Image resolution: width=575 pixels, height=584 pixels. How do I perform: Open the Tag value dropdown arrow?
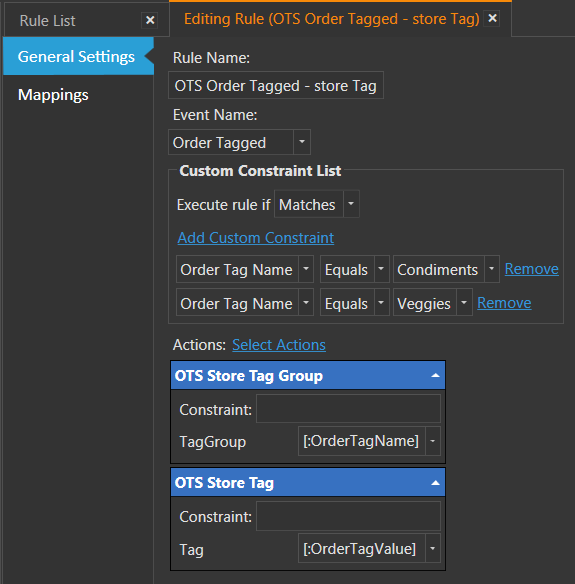(433, 548)
